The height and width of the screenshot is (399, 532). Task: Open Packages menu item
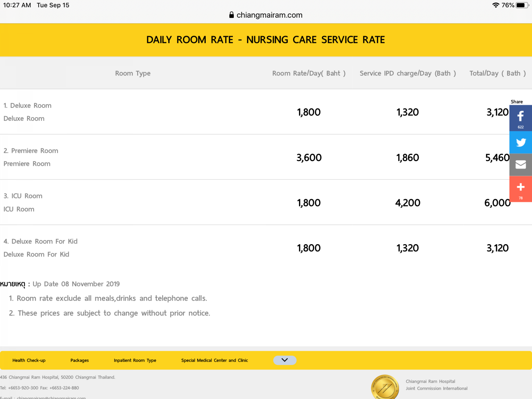(x=79, y=360)
